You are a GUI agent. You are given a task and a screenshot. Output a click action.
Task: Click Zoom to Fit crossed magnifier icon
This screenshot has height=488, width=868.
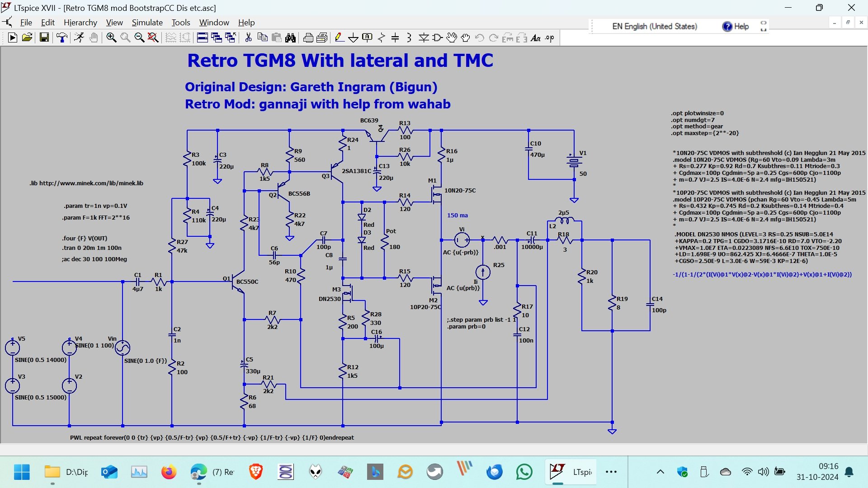(x=153, y=38)
